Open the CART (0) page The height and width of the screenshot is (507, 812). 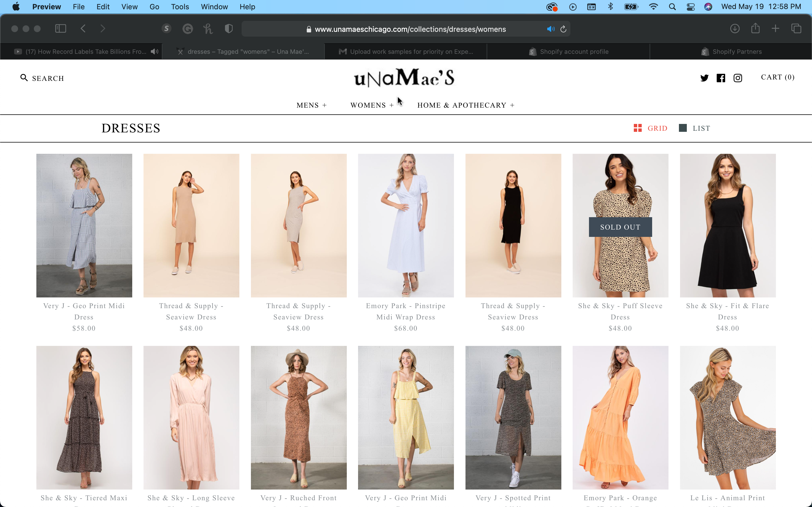777,77
